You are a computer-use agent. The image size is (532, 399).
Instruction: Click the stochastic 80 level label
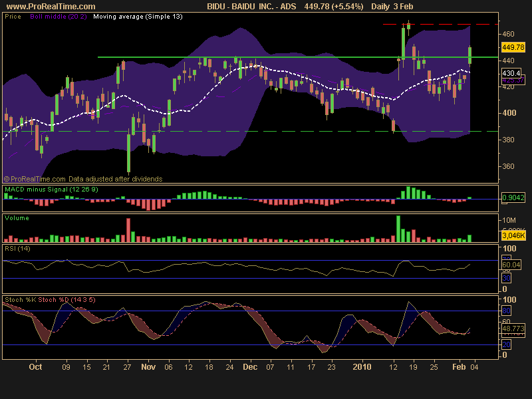pos(506,311)
